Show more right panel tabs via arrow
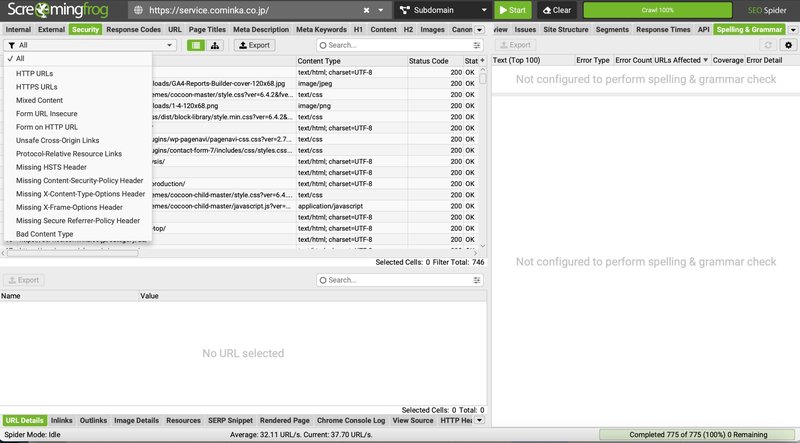Viewport: 800px width, 443px height. (795, 29)
